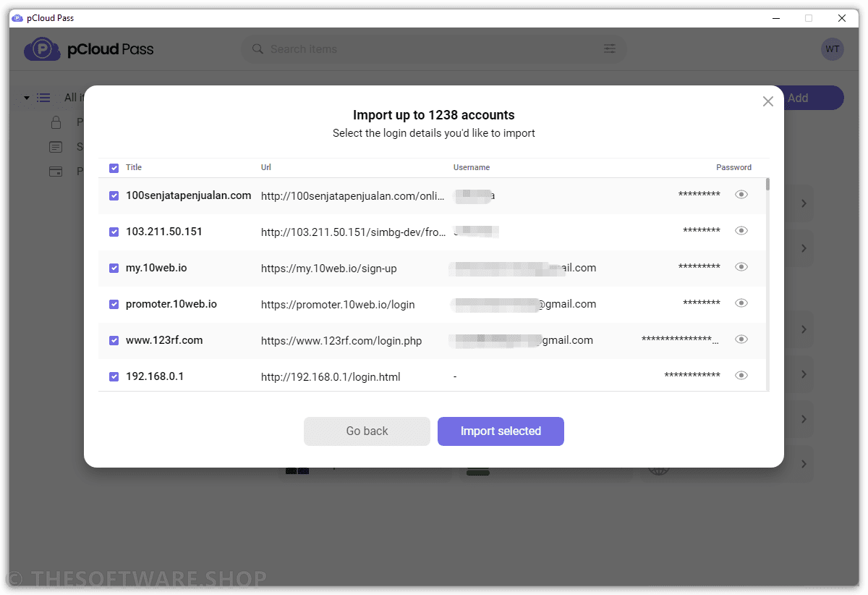Reveal password for 103.211.50.151
The width and height of the screenshot is (868, 595).
(741, 231)
